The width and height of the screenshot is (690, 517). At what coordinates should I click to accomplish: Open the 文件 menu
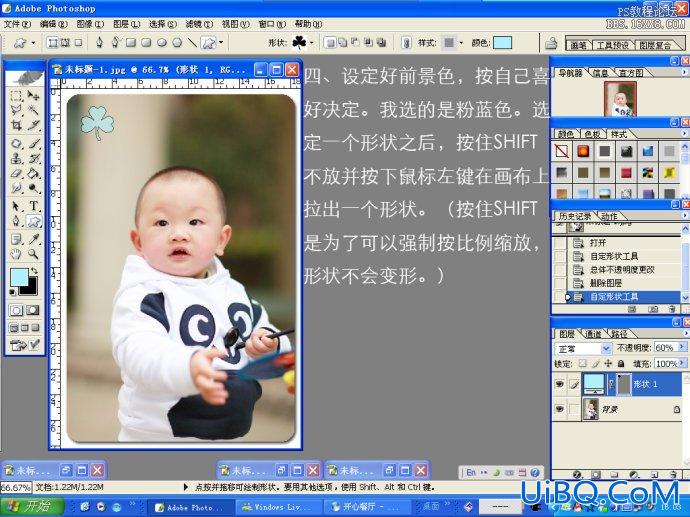click(18, 24)
